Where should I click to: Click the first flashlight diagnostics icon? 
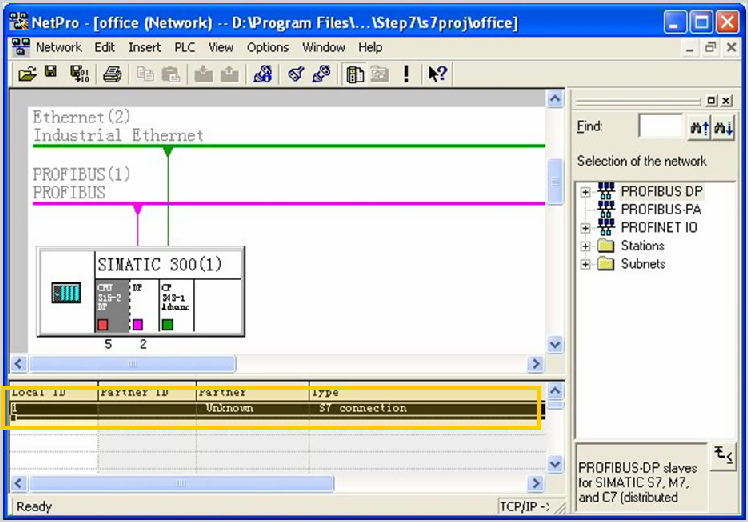click(296, 74)
